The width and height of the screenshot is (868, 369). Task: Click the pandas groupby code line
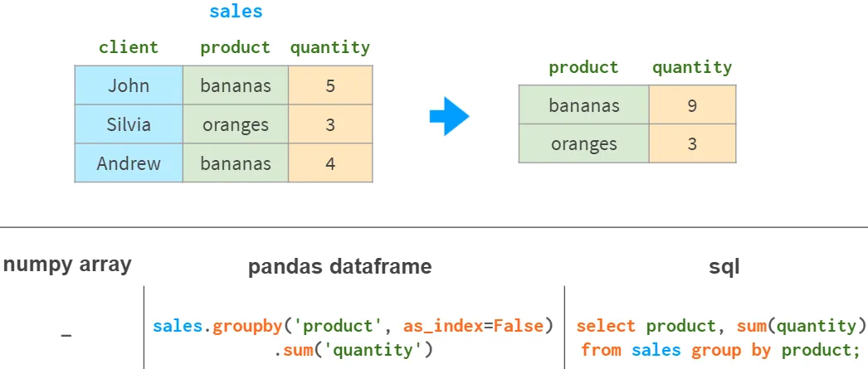(353, 326)
